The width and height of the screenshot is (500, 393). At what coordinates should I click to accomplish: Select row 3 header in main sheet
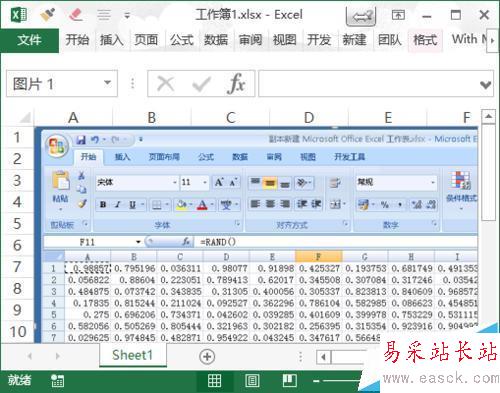coord(17,180)
